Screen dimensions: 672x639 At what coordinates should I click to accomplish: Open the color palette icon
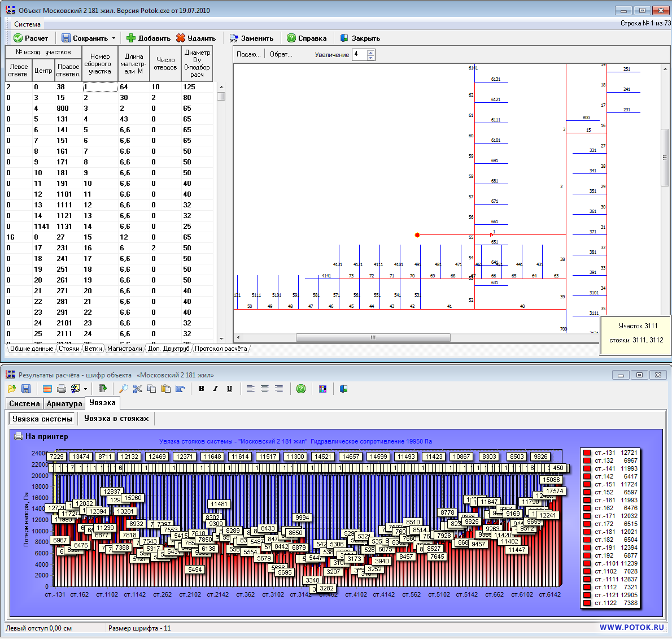point(322,389)
